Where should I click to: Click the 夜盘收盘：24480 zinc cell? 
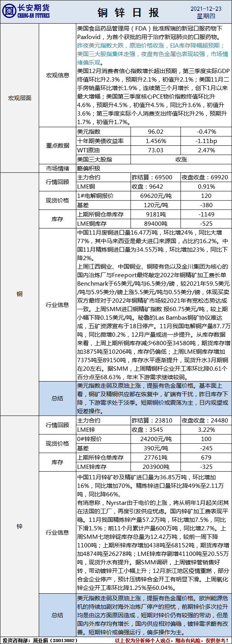tap(206, 420)
